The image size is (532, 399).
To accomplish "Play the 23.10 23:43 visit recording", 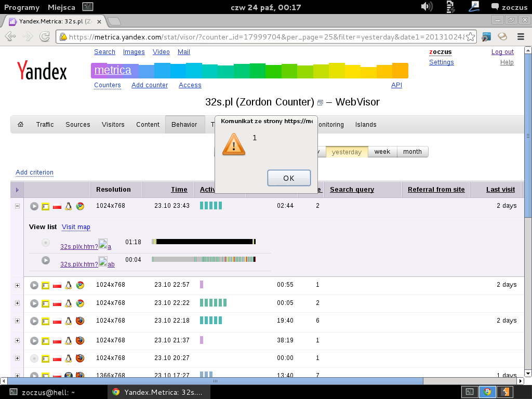I will pos(34,206).
